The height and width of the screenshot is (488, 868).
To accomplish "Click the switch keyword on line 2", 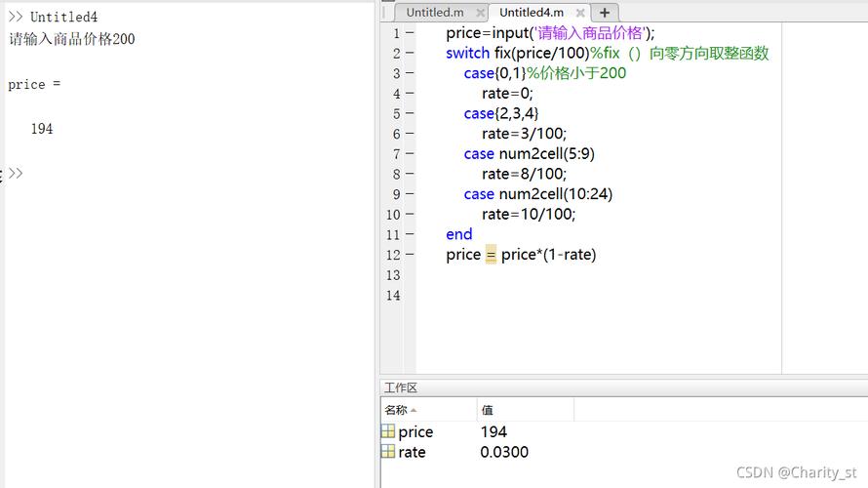I will tap(468, 53).
